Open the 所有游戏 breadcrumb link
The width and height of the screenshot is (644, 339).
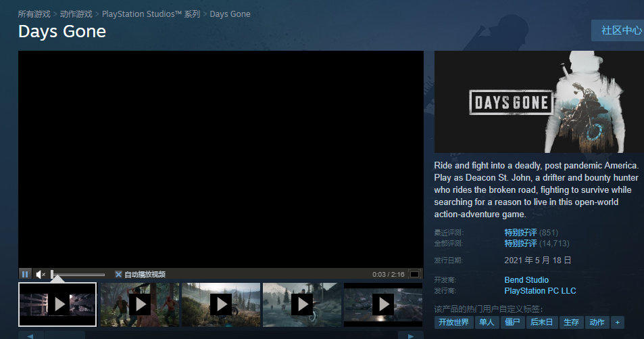[34, 14]
